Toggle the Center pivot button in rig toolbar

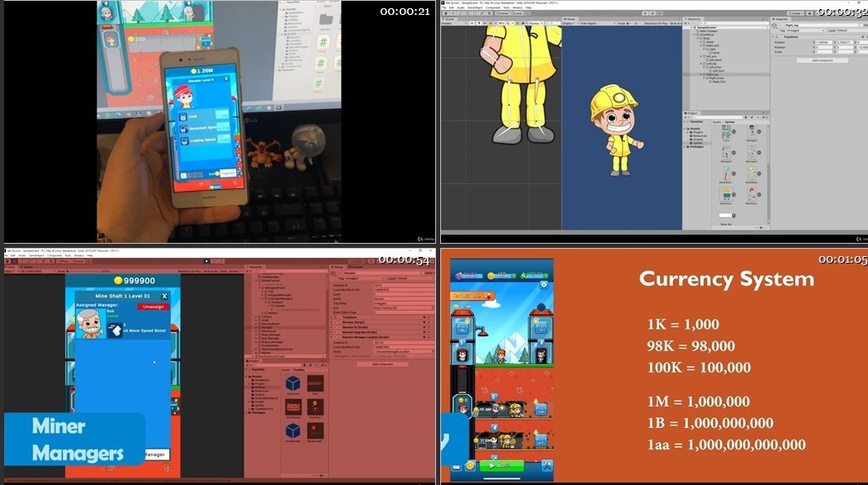coord(504,12)
